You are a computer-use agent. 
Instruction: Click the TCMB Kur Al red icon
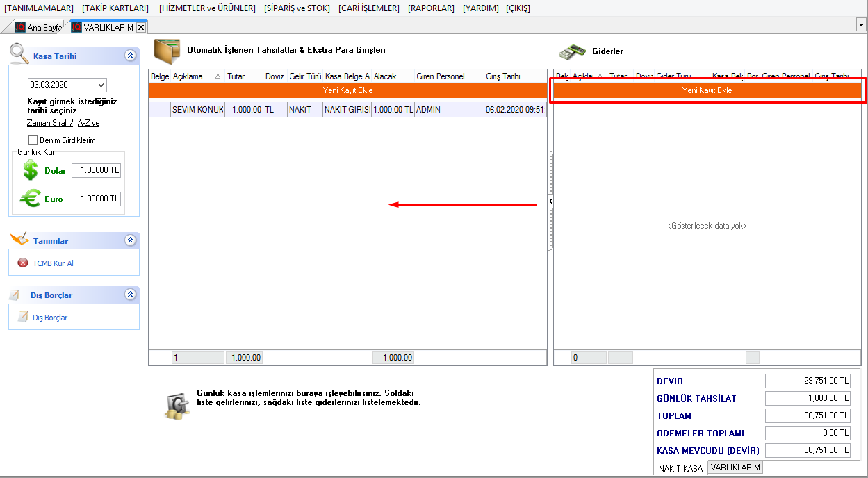(23, 263)
